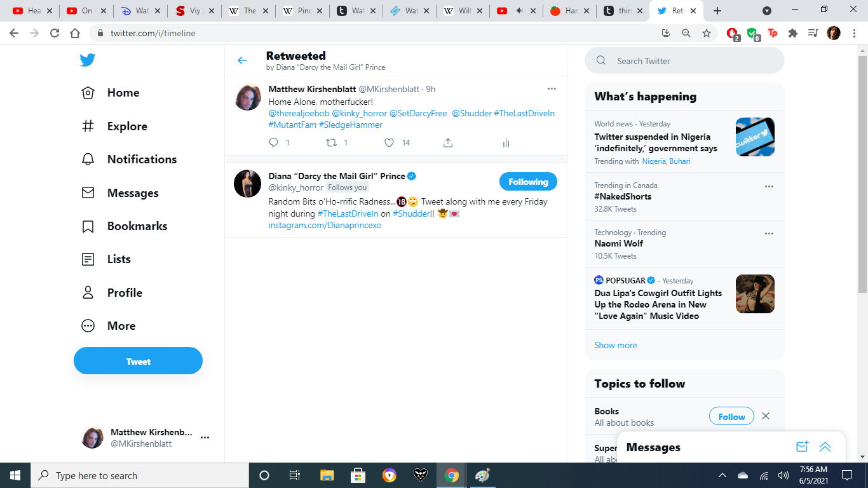The height and width of the screenshot is (488, 868).
Task: Open the @therealjoebob mention link
Action: tap(299, 113)
